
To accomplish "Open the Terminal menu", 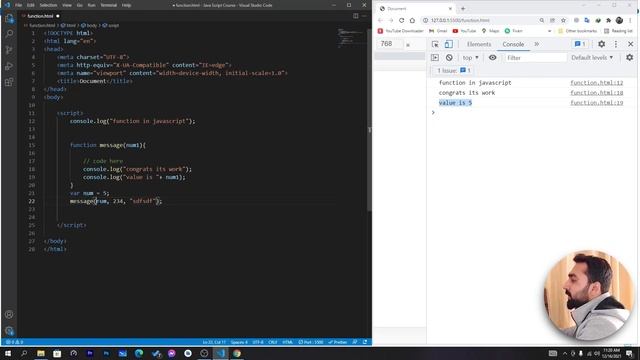I will click(x=109, y=5).
